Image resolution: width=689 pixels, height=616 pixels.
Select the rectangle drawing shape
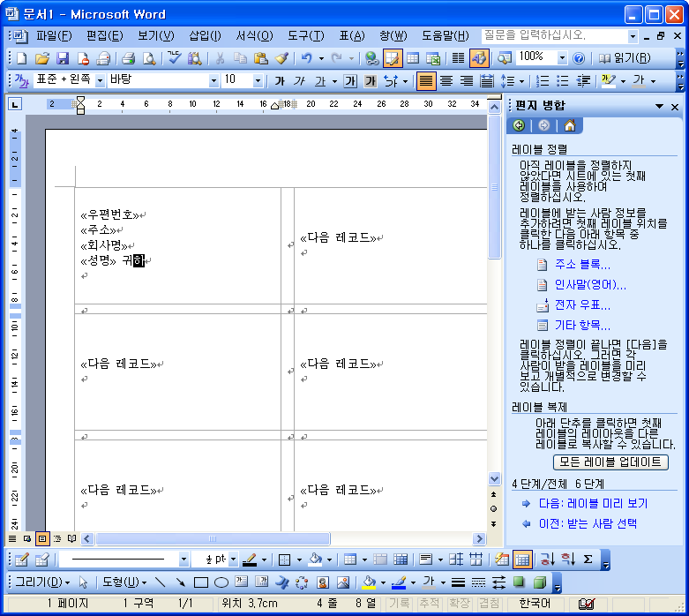(x=201, y=582)
